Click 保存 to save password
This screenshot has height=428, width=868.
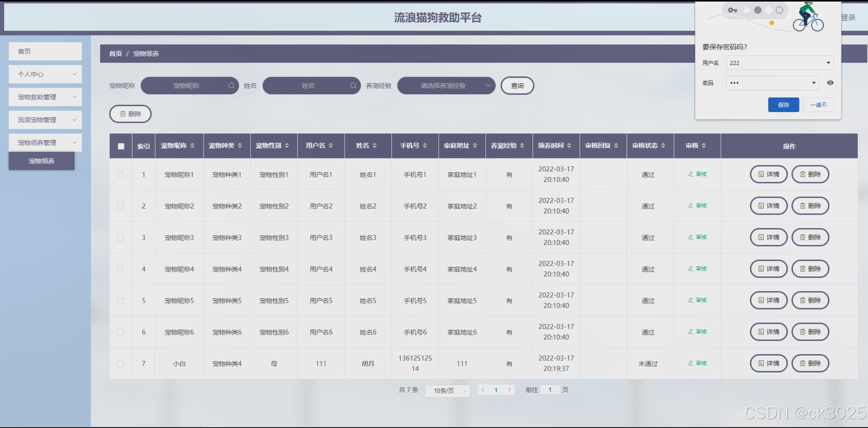(x=783, y=105)
